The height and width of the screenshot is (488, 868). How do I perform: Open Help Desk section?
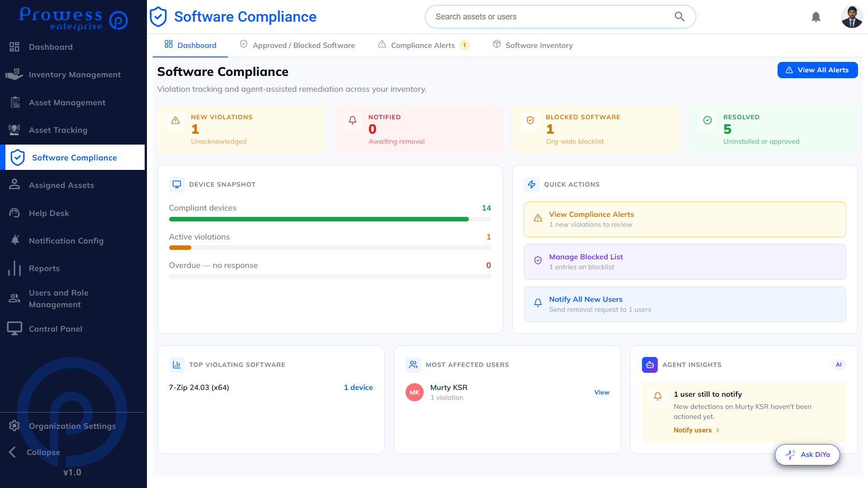(x=72, y=213)
